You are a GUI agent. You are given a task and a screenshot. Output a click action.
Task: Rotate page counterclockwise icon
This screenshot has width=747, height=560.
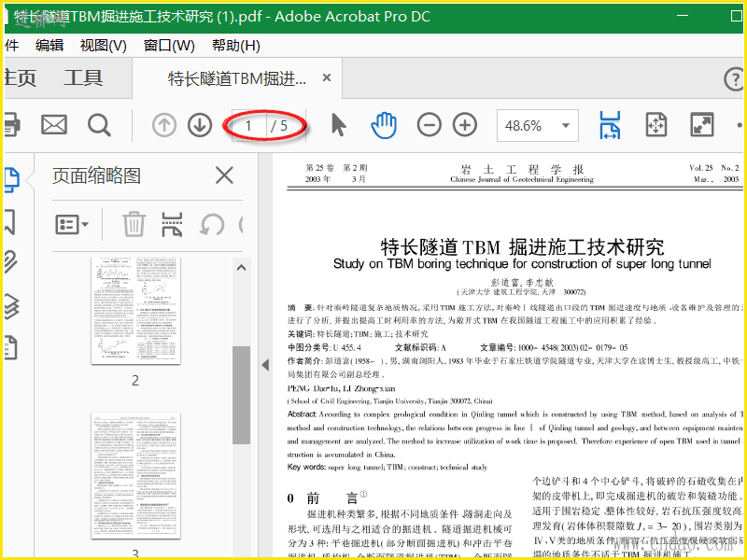[212, 224]
